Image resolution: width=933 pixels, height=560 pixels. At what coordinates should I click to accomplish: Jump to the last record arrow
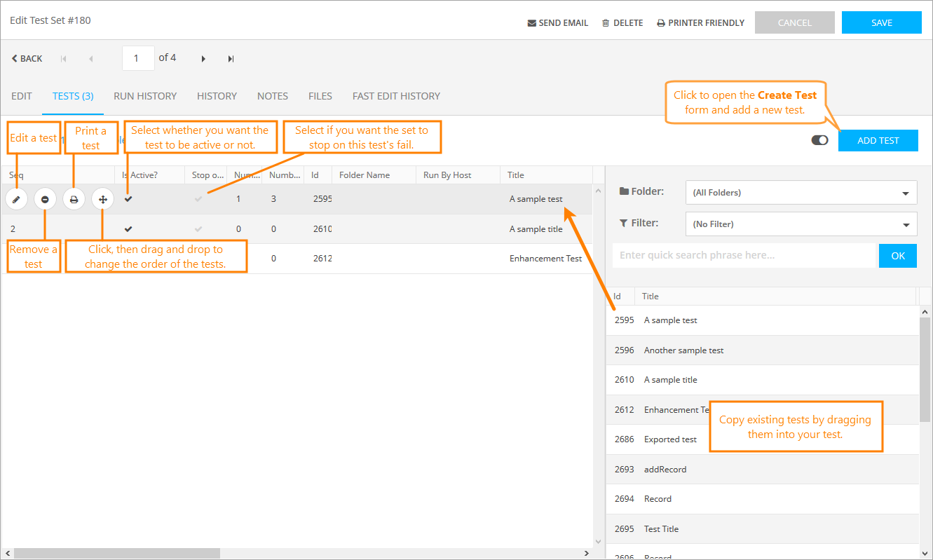click(231, 59)
